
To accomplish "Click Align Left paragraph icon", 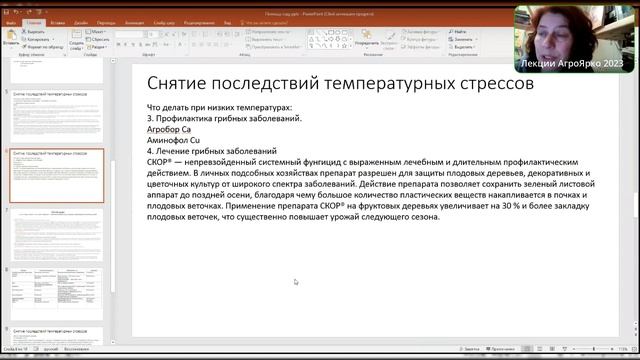I will (194, 44).
